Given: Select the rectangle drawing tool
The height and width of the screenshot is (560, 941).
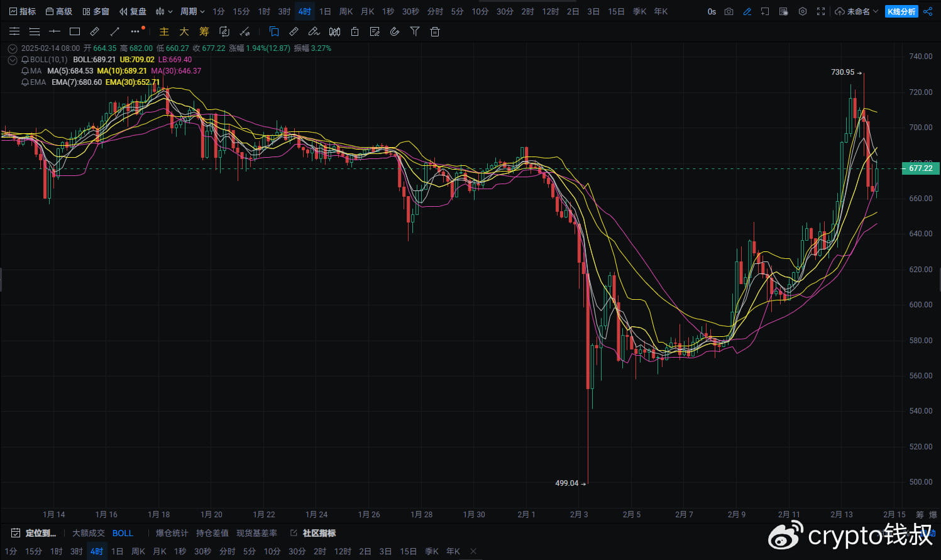Looking at the screenshot, I should point(75,31).
